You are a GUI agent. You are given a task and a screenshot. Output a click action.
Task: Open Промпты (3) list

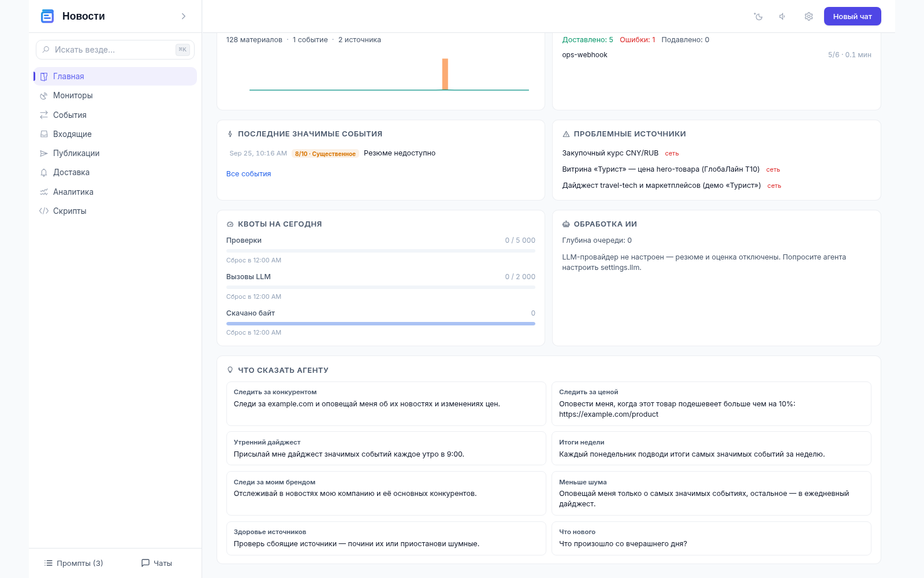pyautogui.click(x=73, y=563)
